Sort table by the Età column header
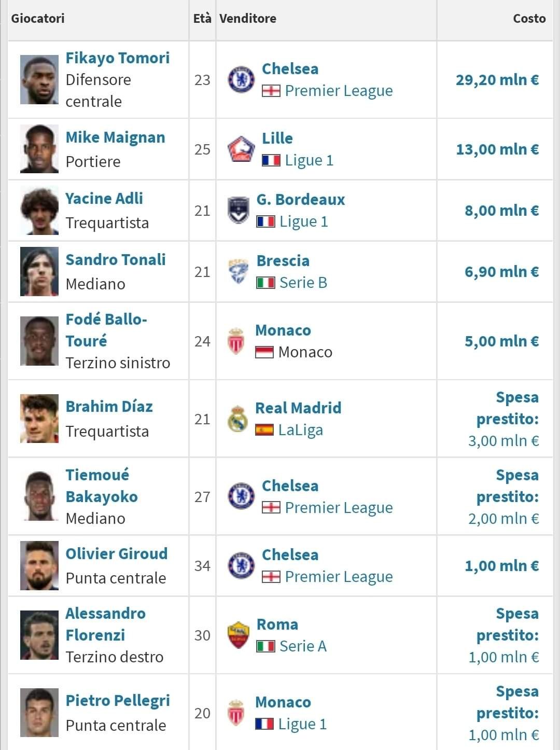 (202, 19)
